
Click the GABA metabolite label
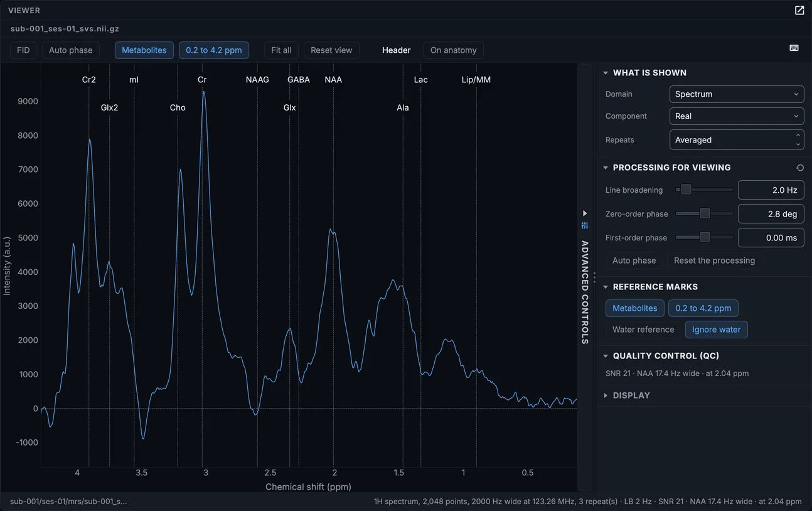(x=299, y=80)
